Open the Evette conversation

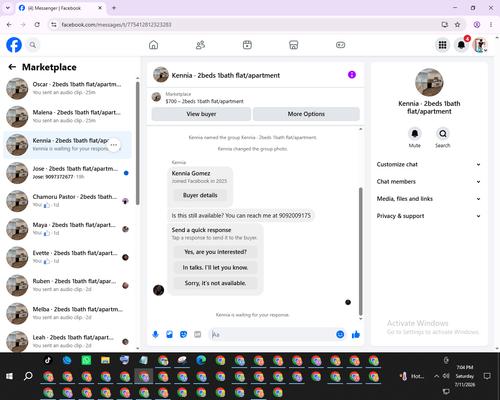(x=67, y=257)
